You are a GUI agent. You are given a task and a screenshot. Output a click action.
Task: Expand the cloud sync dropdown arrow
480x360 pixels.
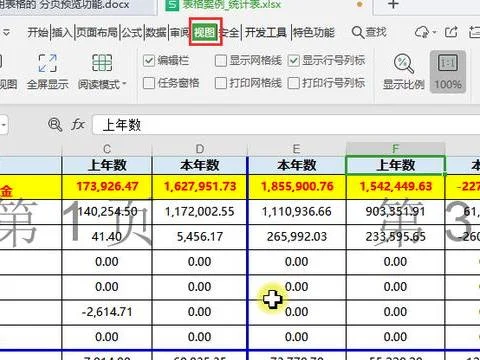(x=434, y=33)
